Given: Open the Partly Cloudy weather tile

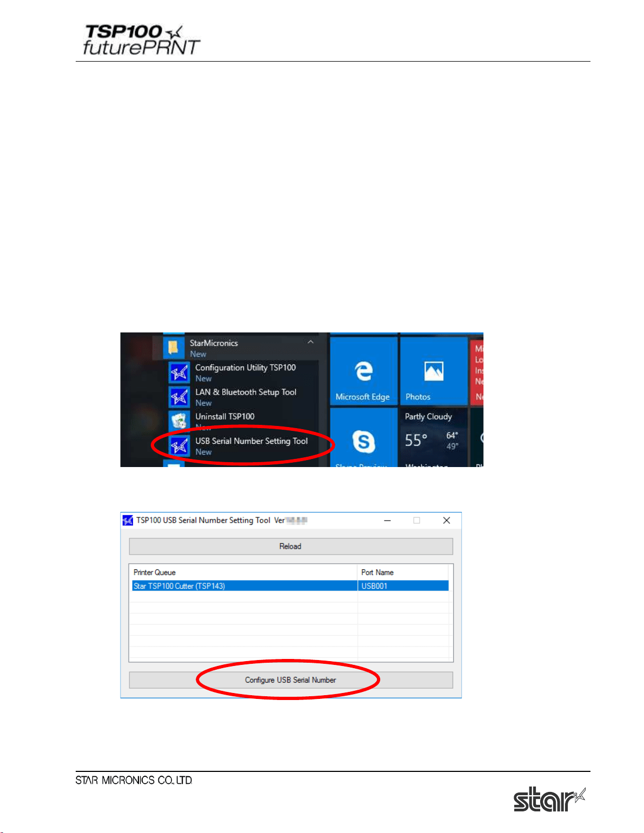Looking at the screenshot, I should pos(434,437).
